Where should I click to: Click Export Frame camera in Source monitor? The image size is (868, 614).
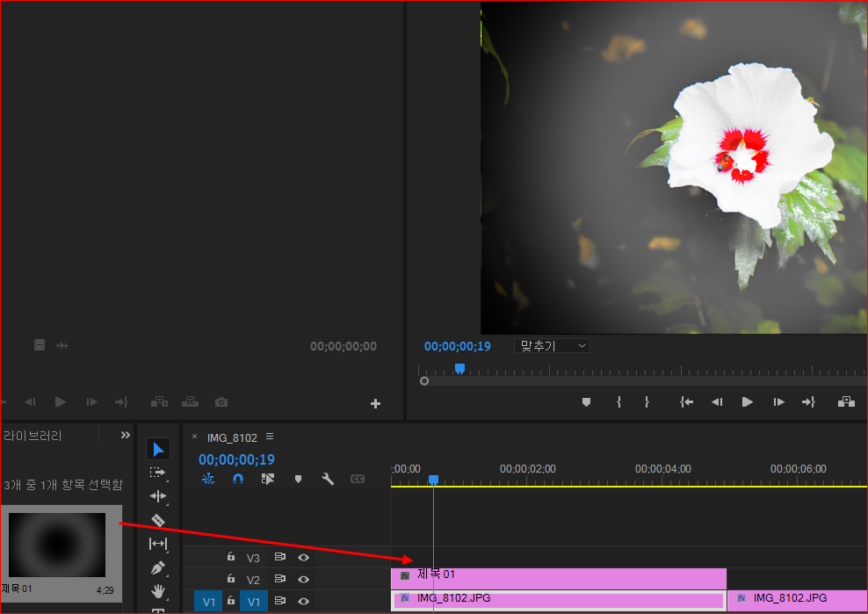pos(221,402)
